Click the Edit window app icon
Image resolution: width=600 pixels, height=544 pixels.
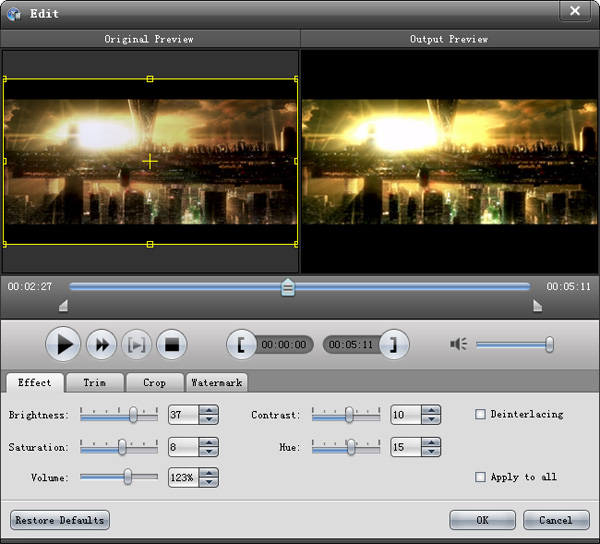tap(14, 14)
